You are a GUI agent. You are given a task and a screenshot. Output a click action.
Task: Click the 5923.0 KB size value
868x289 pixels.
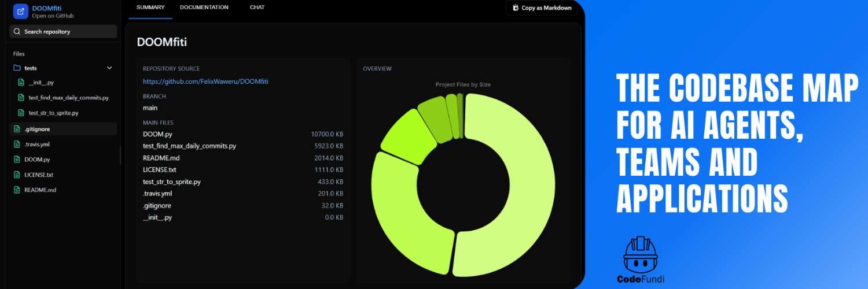(329, 146)
